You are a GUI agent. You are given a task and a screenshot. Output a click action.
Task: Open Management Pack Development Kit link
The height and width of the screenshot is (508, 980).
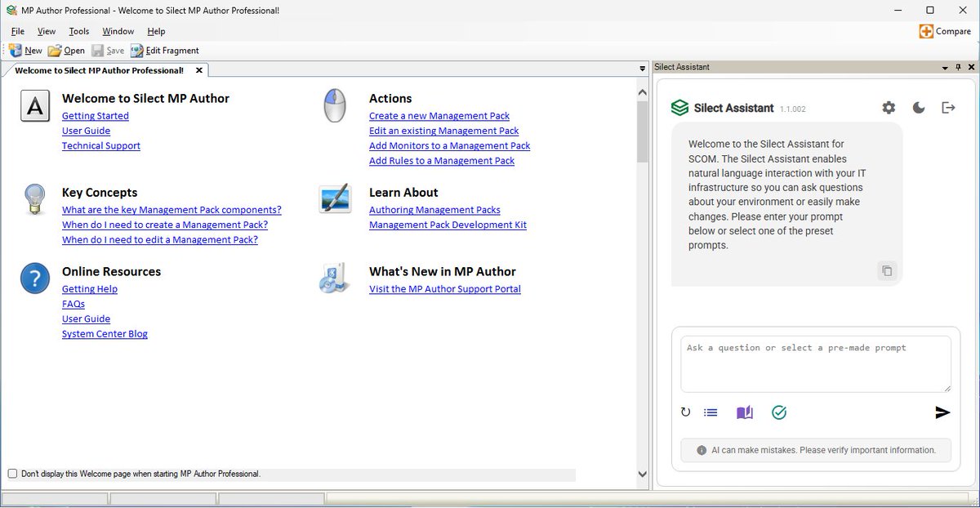pyautogui.click(x=448, y=225)
